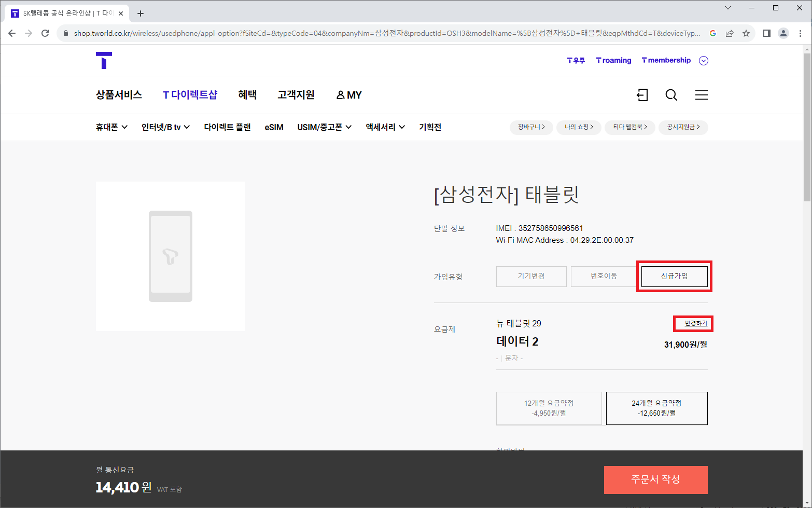Click the T world logo
The width and height of the screenshot is (812, 508).
point(104,60)
